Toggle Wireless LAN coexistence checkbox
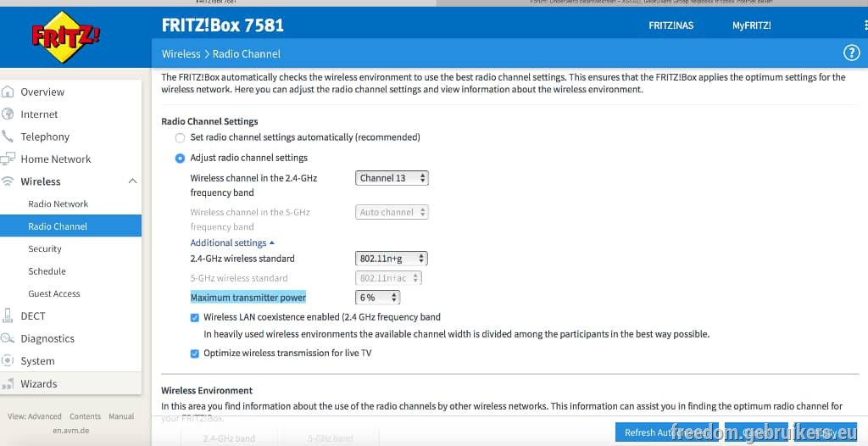Image resolution: width=868 pixels, height=446 pixels. (195, 318)
